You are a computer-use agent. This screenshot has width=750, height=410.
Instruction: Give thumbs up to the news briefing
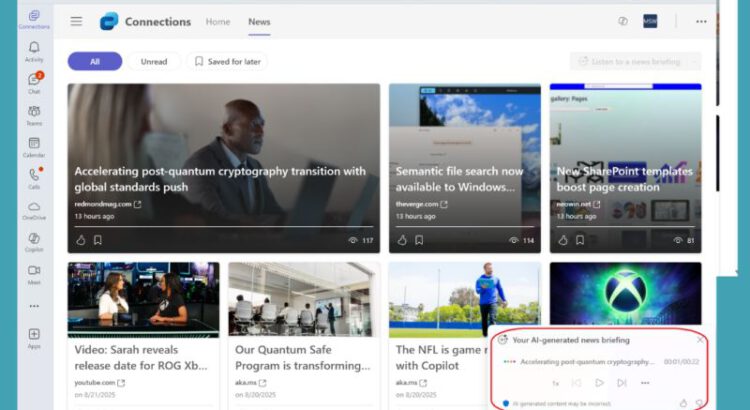[684, 403]
